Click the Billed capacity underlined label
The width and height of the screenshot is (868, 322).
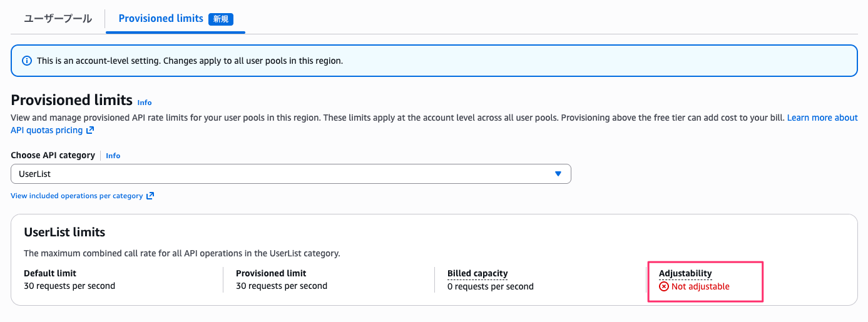point(477,273)
